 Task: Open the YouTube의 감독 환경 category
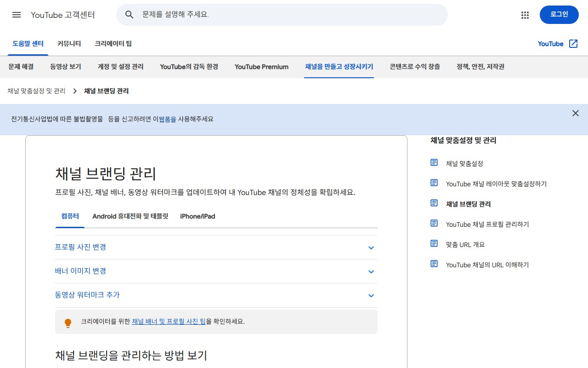tap(189, 67)
